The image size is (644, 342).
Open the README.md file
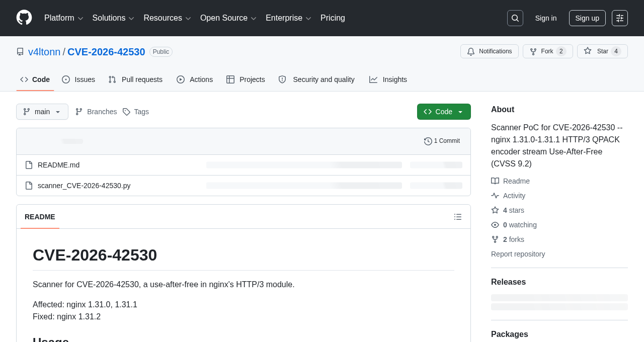click(58, 165)
